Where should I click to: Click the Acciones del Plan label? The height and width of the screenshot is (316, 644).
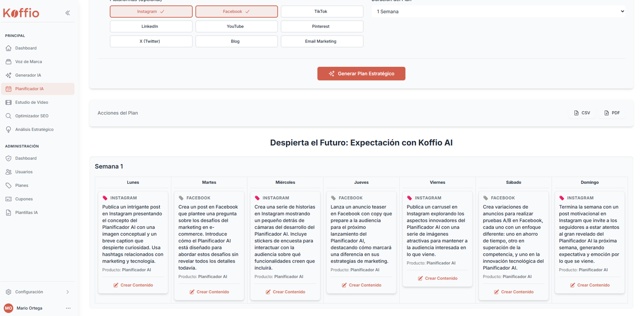click(x=118, y=113)
